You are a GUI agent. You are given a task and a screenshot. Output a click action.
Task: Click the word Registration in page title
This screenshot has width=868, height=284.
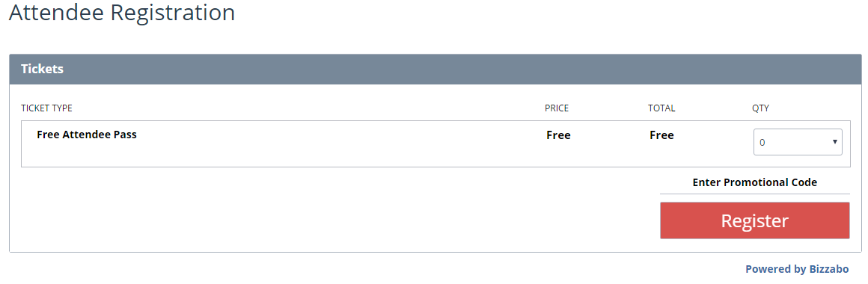(x=173, y=12)
